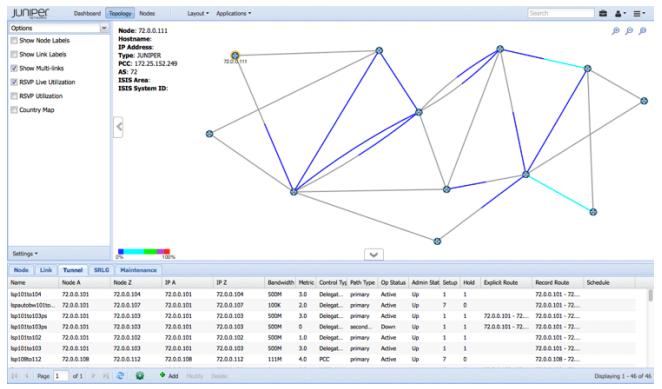The image size is (662, 389).
Task: Click the green gear settings icon
Action: [140, 375]
